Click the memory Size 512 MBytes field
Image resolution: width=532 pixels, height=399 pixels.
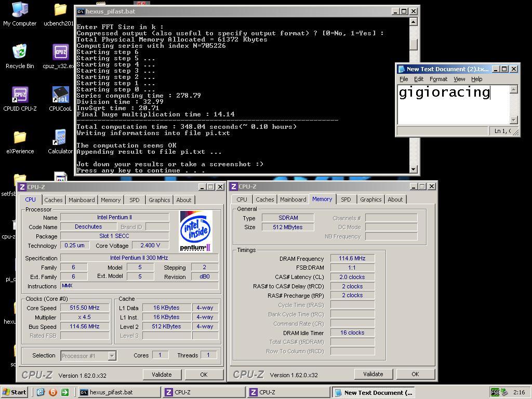point(288,228)
